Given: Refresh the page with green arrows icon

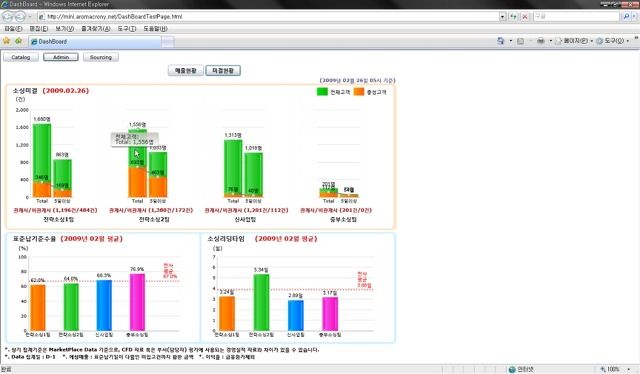Looking at the screenshot, I should 513,17.
